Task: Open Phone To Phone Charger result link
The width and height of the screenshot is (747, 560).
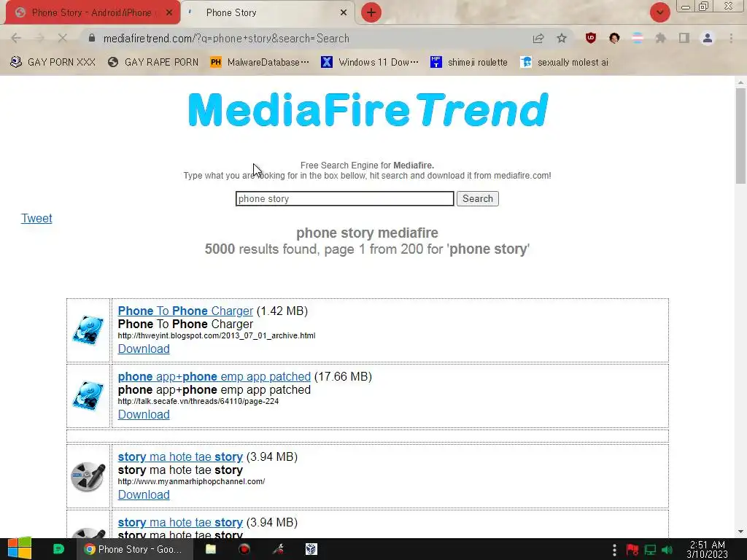Action: (x=185, y=311)
